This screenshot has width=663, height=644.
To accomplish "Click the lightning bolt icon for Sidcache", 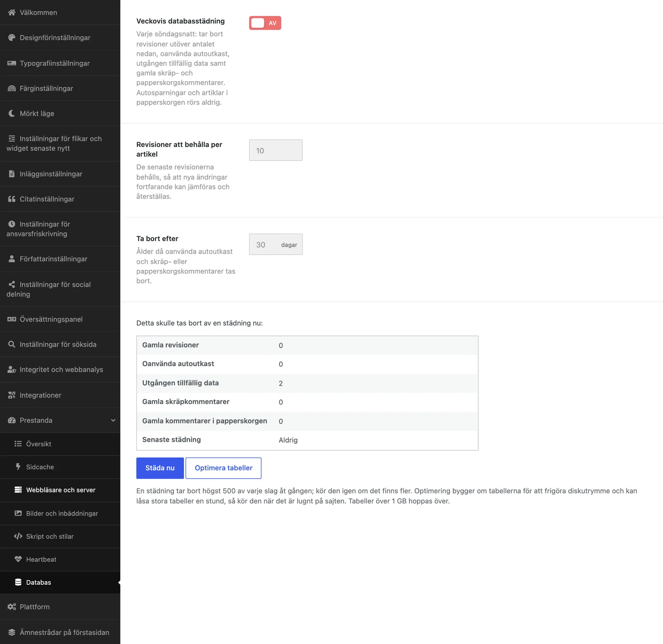I will coord(18,467).
